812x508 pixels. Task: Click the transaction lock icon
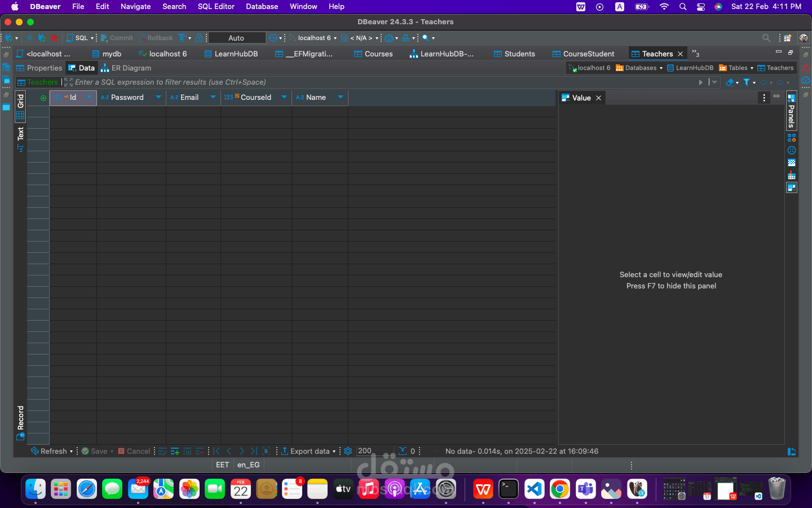[x=199, y=38]
